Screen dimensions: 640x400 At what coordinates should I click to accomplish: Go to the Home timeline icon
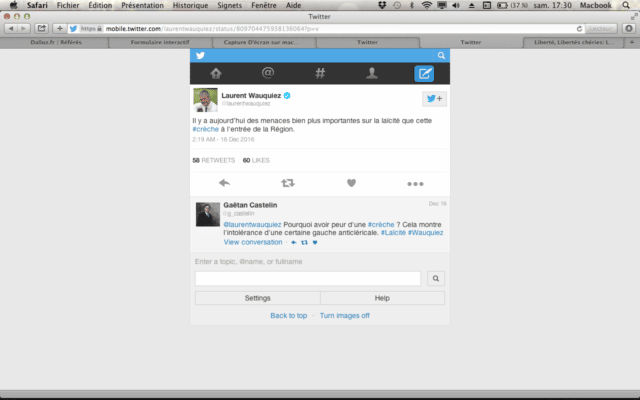pyautogui.click(x=216, y=73)
